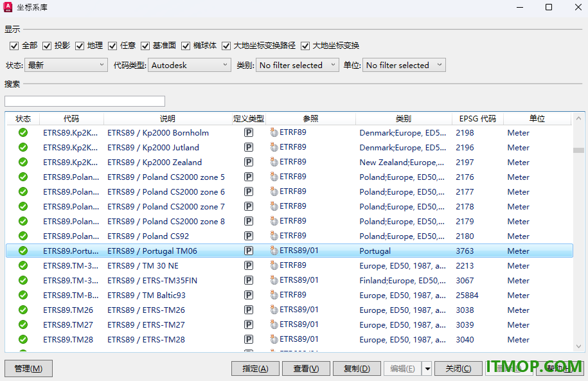The height and width of the screenshot is (381, 588).
Task: Click P projection icon in Poland CS92 row
Action: [248, 236]
